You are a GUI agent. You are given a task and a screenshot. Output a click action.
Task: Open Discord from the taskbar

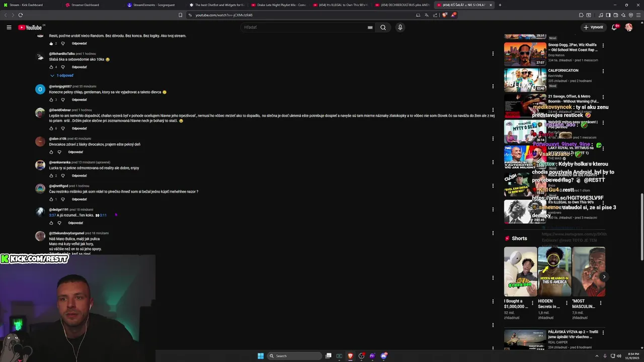383,356
